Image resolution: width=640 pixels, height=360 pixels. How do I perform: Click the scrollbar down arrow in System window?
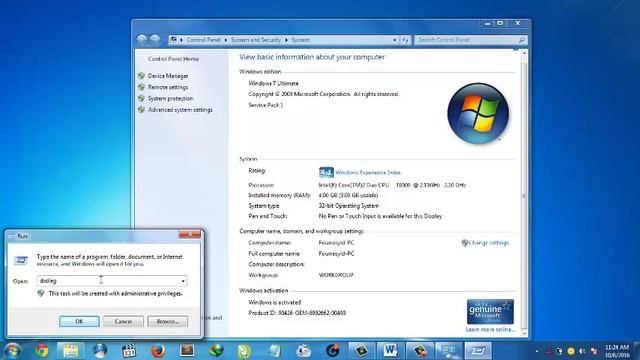tap(524, 333)
